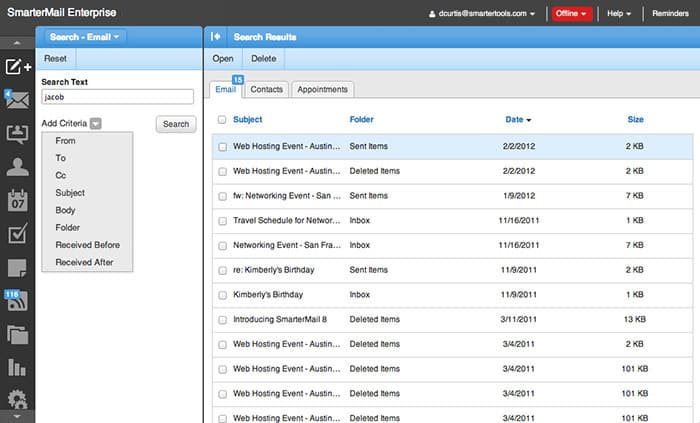Open the Offline status dropdown
Screen dimensions: 700x423
click(572, 13)
